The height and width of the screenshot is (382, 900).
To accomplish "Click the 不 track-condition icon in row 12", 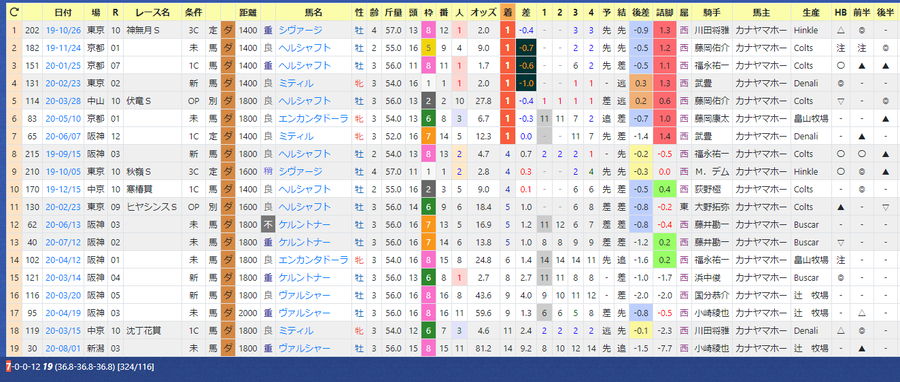I will (x=268, y=225).
